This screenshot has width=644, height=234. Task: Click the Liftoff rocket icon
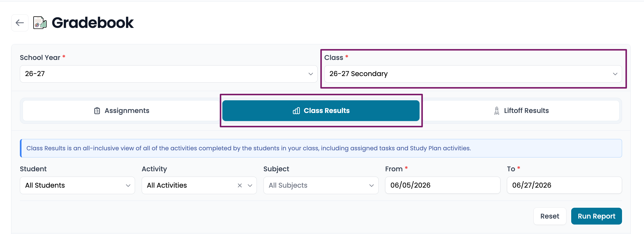(x=497, y=111)
